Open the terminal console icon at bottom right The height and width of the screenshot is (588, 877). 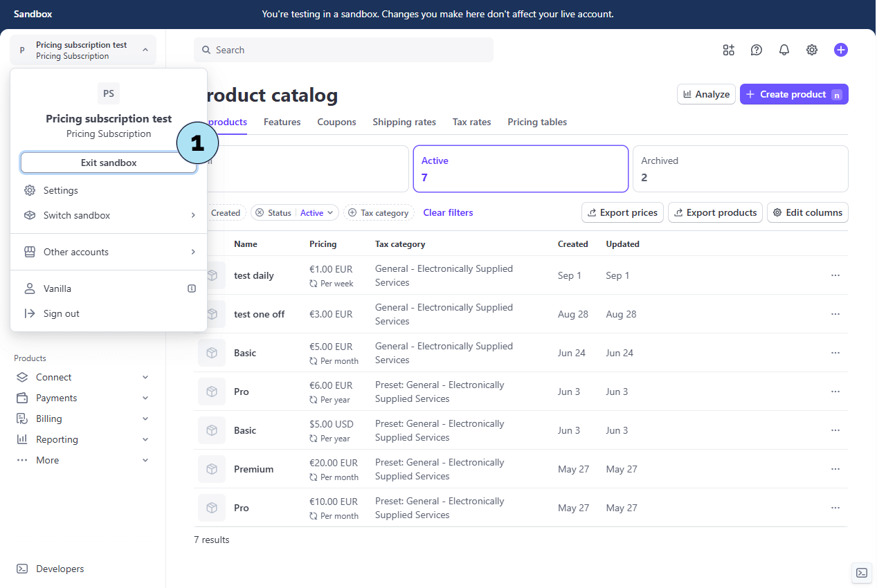[x=861, y=572]
